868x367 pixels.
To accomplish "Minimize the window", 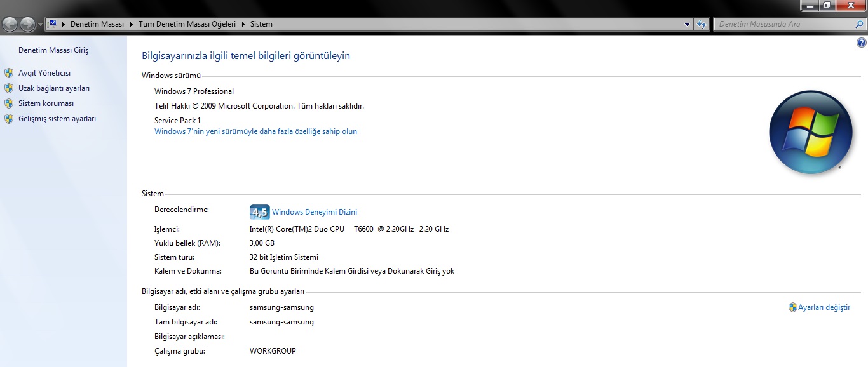I will coord(809,5).
